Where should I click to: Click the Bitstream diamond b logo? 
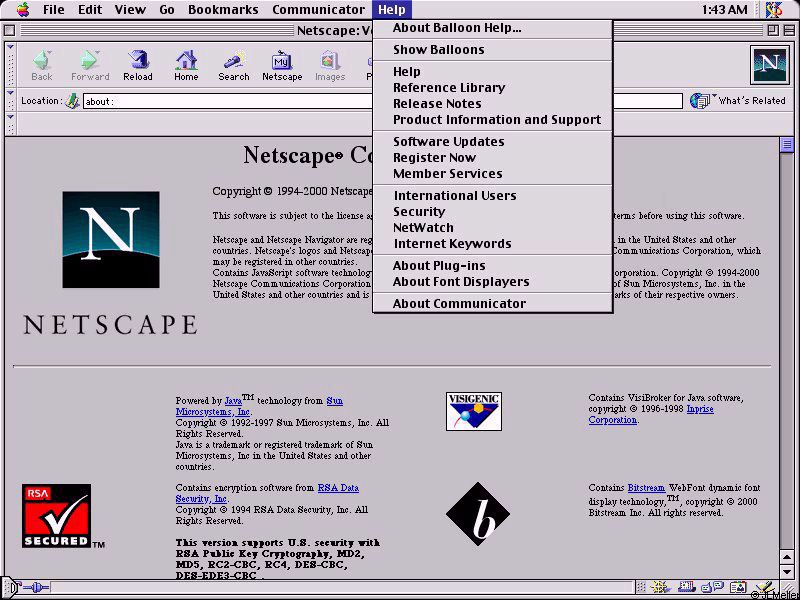click(478, 514)
